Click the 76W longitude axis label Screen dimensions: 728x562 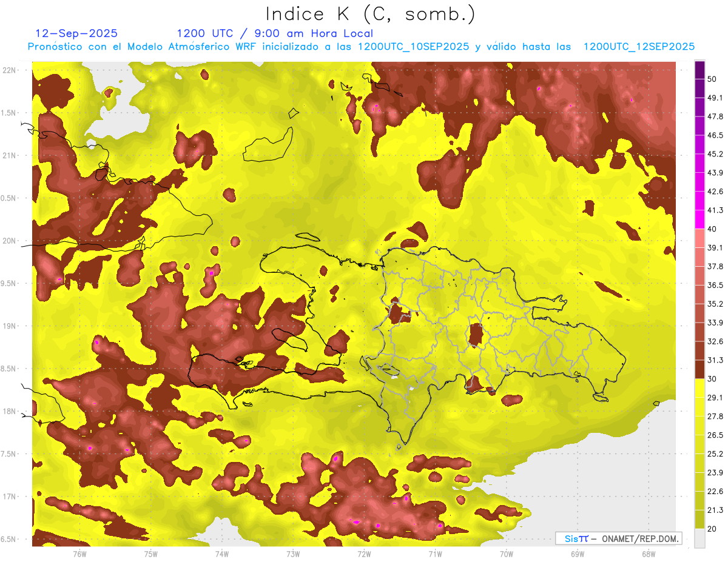tap(79, 554)
